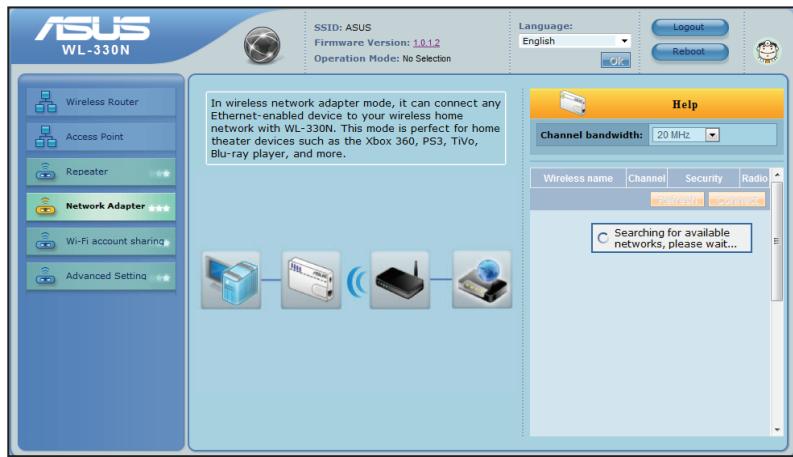Click the black wireless router icon
Screen dimensions: 793x457
pyautogui.click(x=400, y=280)
